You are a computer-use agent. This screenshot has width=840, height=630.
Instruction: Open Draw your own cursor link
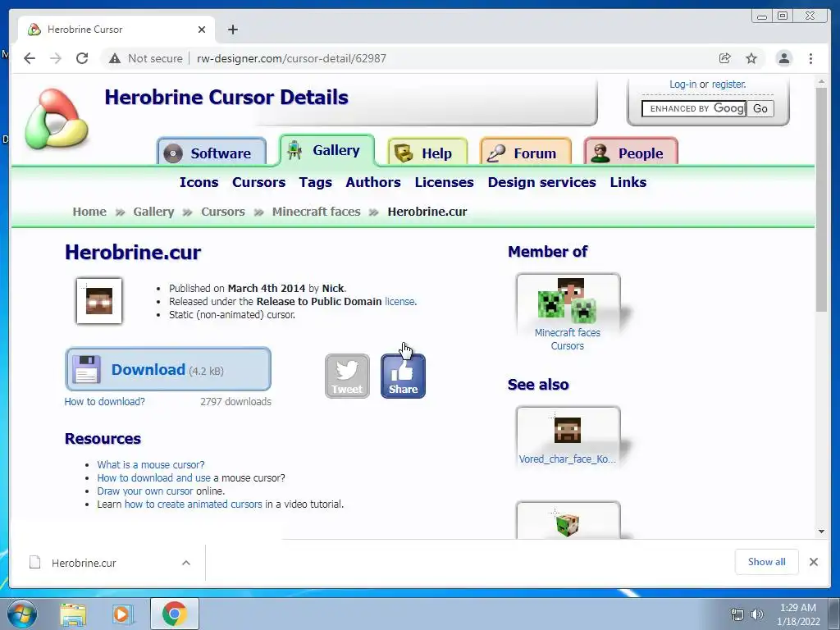click(x=144, y=491)
